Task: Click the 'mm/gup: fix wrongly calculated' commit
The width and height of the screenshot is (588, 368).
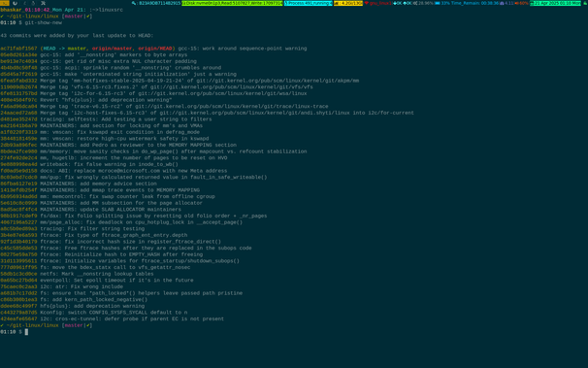Action: (134, 177)
